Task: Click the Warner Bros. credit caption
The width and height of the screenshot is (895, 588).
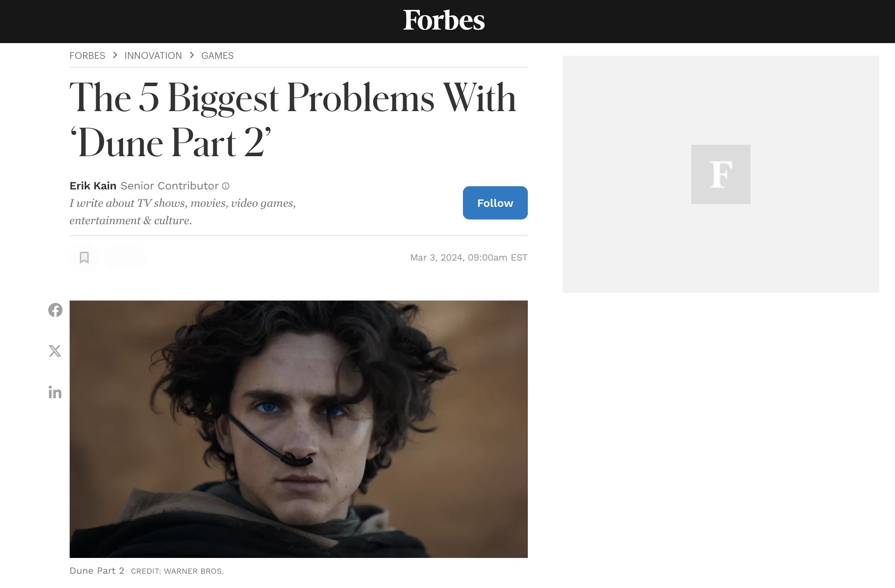Action: tap(177, 571)
